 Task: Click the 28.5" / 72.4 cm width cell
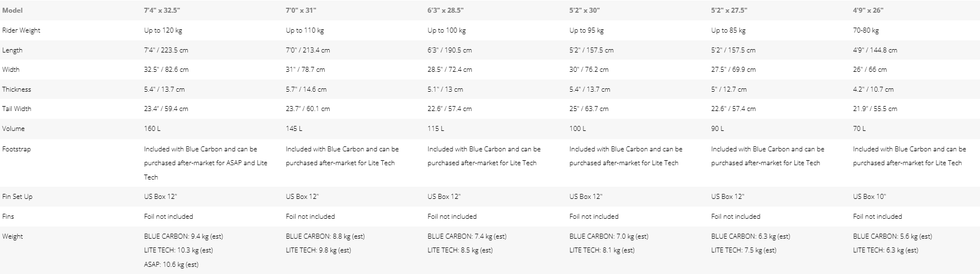(450, 70)
